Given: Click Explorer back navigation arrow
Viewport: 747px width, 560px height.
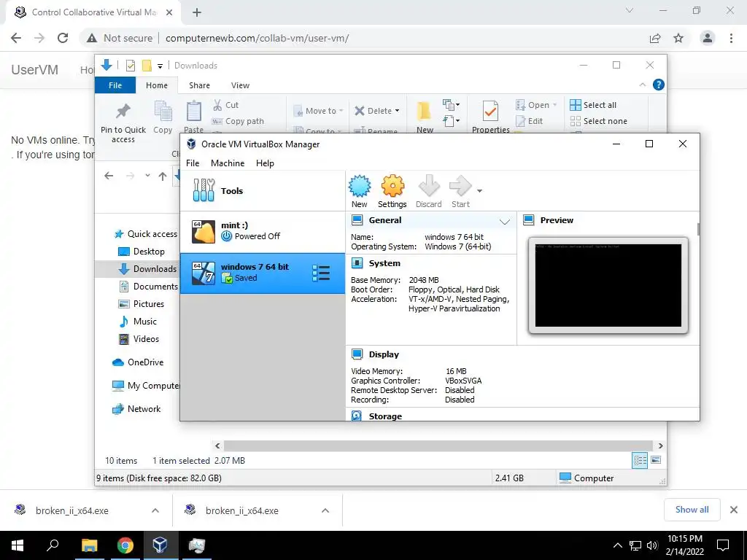Looking at the screenshot, I should 109,176.
